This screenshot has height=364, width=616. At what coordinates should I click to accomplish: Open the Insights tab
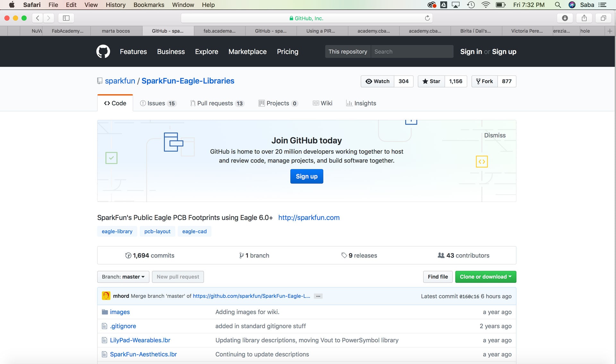361,103
